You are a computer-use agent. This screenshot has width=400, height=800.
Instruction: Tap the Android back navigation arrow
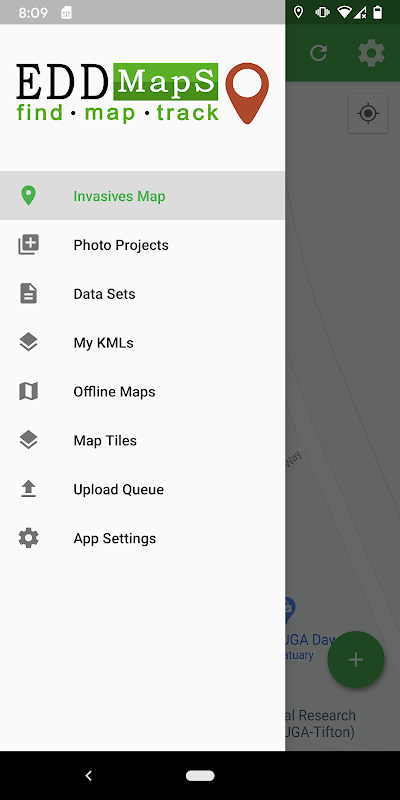[x=88, y=776]
